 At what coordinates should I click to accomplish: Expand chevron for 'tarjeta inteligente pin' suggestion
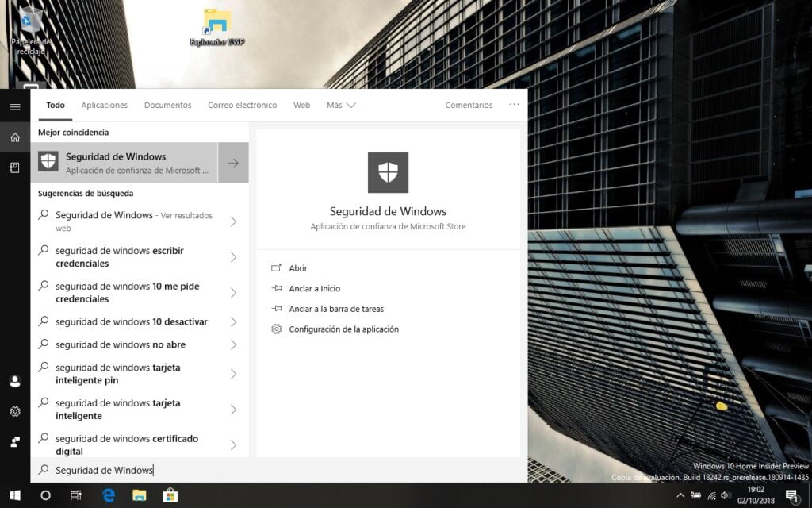[x=233, y=375]
